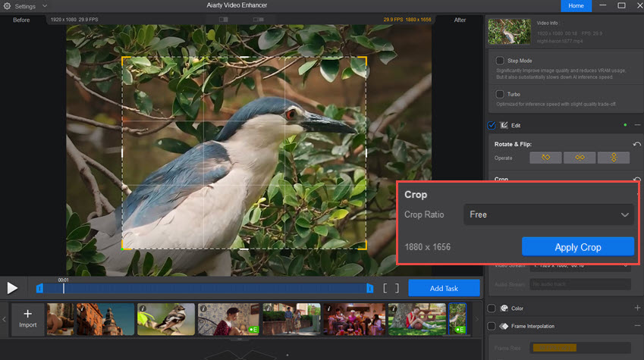Click the Import button

click(27, 319)
